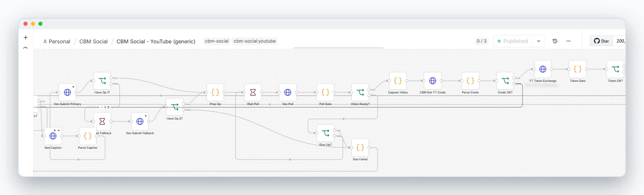Select the Gen Caption HTTP node
This screenshot has height=195, width=644.
pos(53,136)
